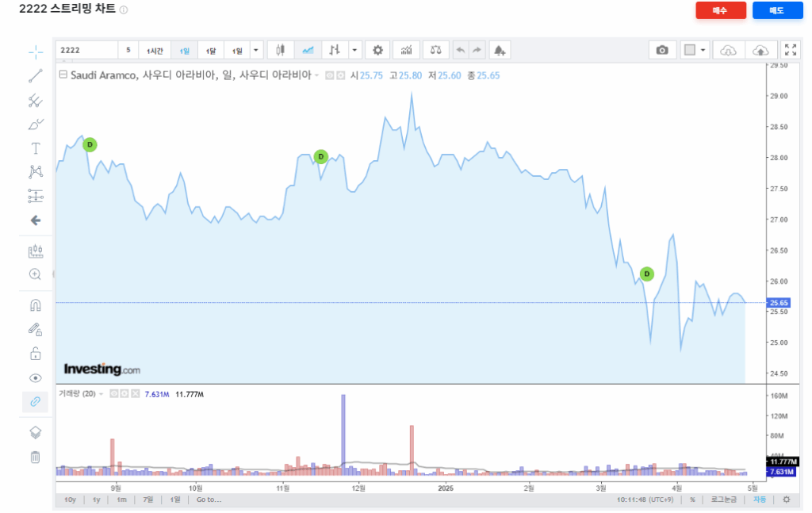Select the 1달 monthly interval
This screenshot has width=812, height=513.
(211, 50)
